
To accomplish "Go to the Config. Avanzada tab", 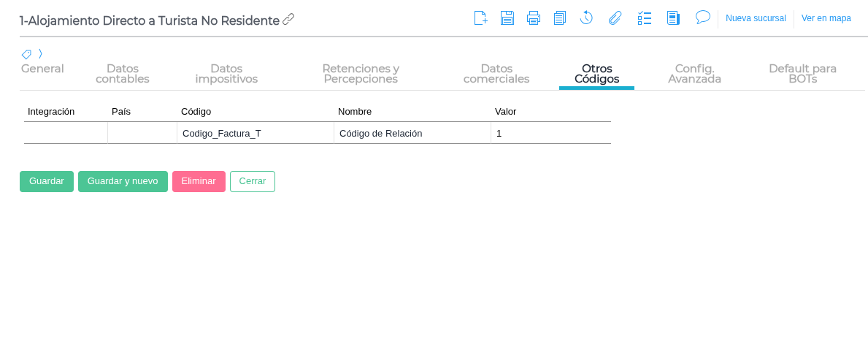I will pos(694,74).
